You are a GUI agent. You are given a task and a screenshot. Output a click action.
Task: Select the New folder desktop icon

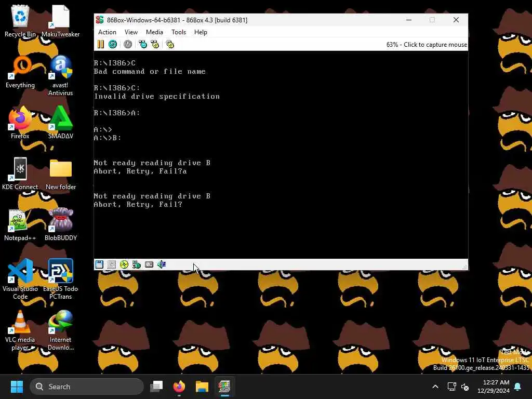coord(60,174)
